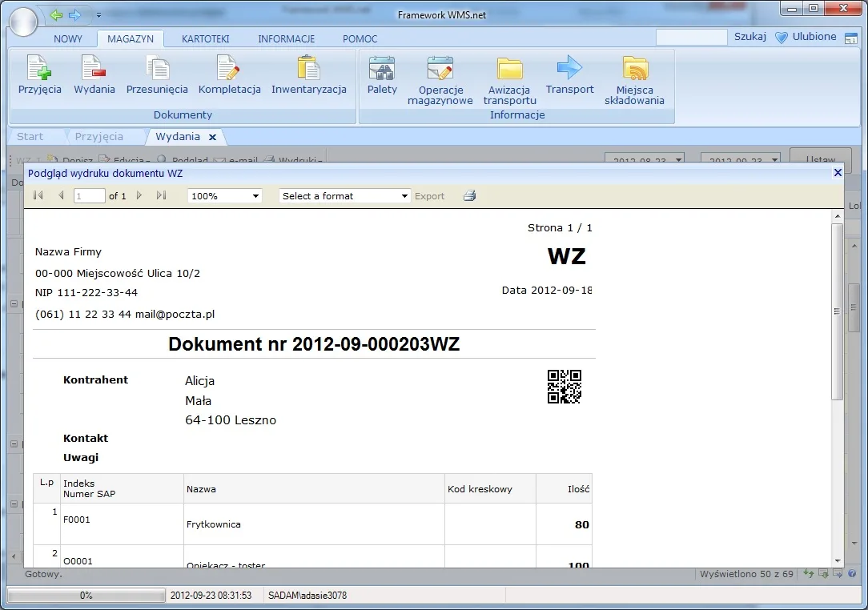Click the 2012-09-23 08:31:53 timestamp

[x=211, y=596]
